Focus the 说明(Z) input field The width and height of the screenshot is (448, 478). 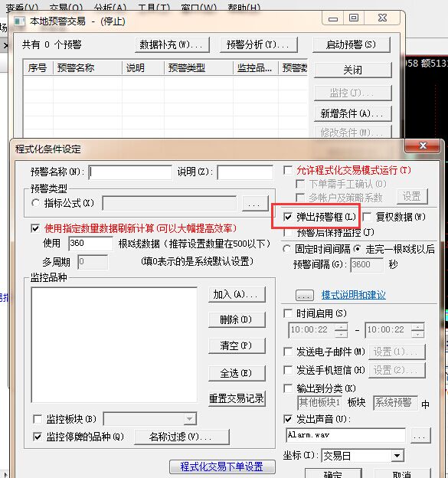[x=245, y=172]
